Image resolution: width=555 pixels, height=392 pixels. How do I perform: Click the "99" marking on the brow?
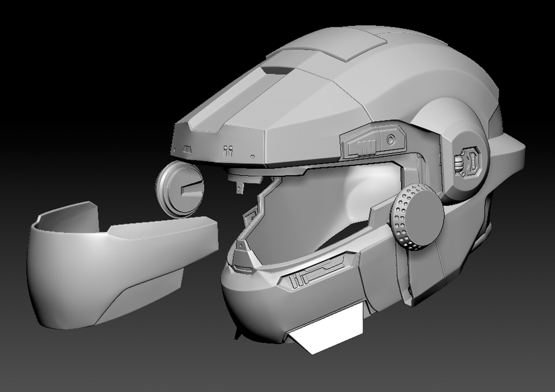pyautogui.click(x=227, y=150)
